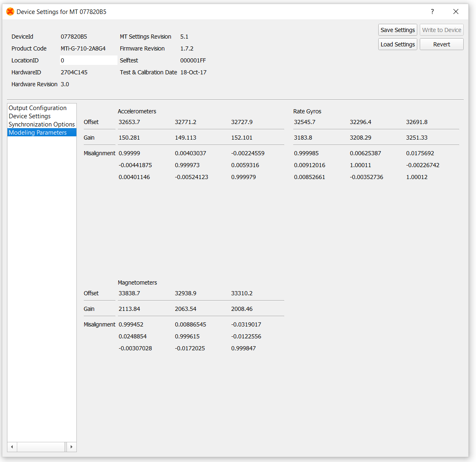This screenshot has height=462, width=476.
Task: Revert the device settings
Action: tap(441, 44)
